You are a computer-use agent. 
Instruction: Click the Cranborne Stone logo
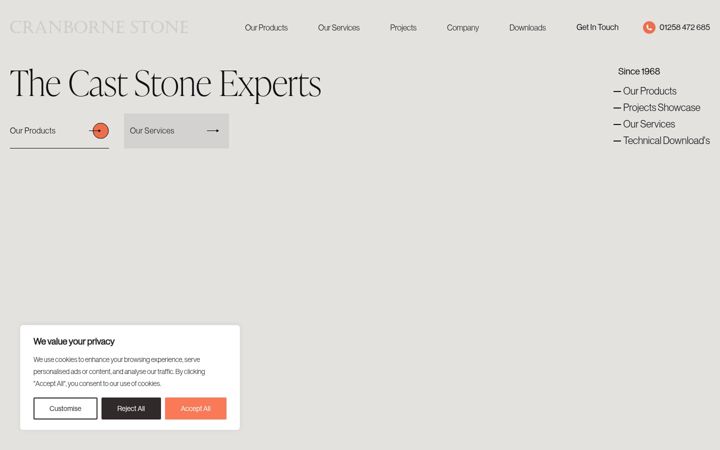[99, 27]
